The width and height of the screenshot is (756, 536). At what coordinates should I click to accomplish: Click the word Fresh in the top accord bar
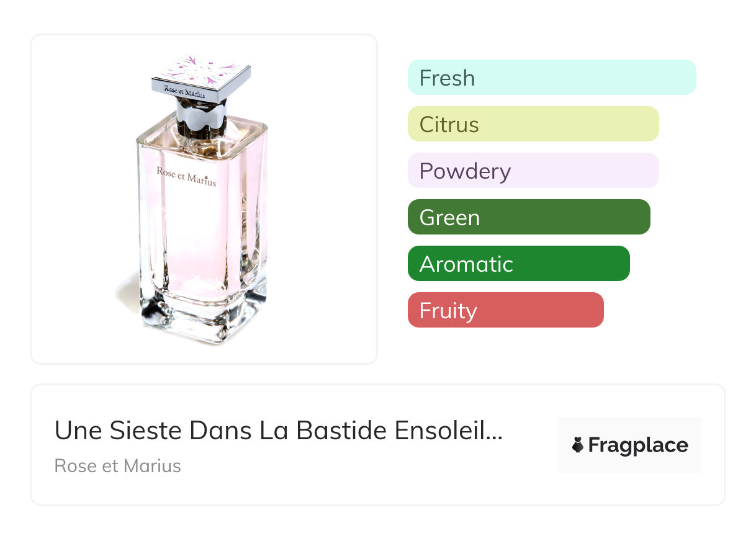[x=447, y=78]
